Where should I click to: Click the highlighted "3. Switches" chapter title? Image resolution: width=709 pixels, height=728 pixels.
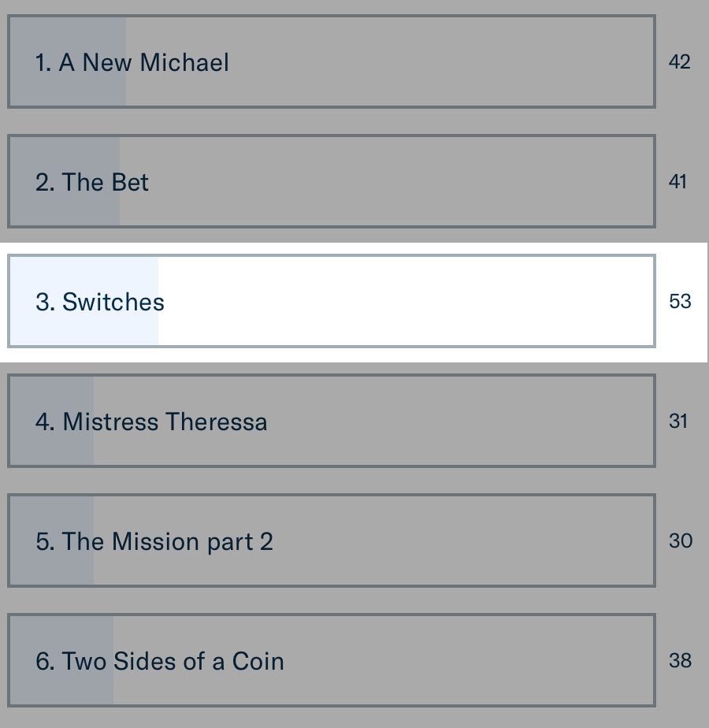[100, 302]
